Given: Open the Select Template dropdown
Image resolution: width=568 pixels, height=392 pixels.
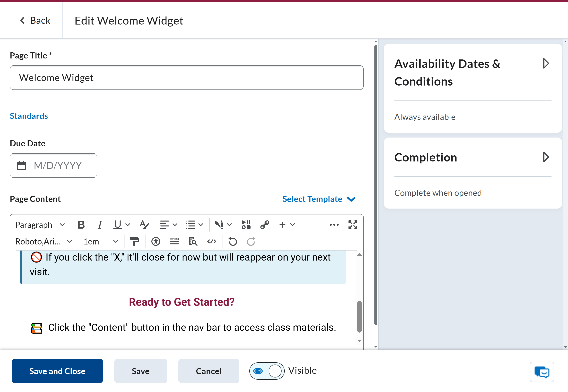Looking at the screenshot, I should coord(319,199).
